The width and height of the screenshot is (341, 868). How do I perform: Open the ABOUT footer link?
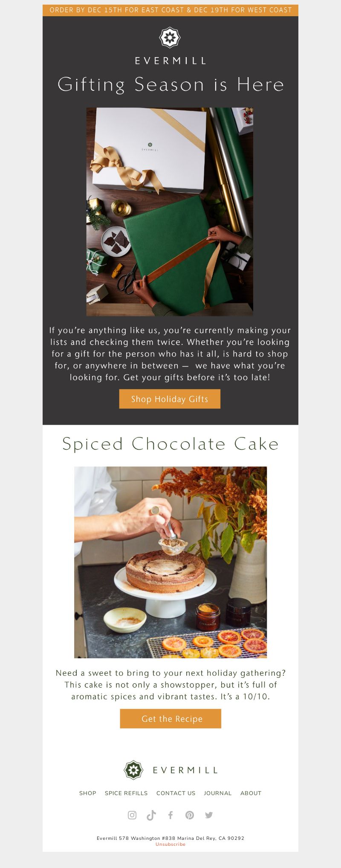251,793
